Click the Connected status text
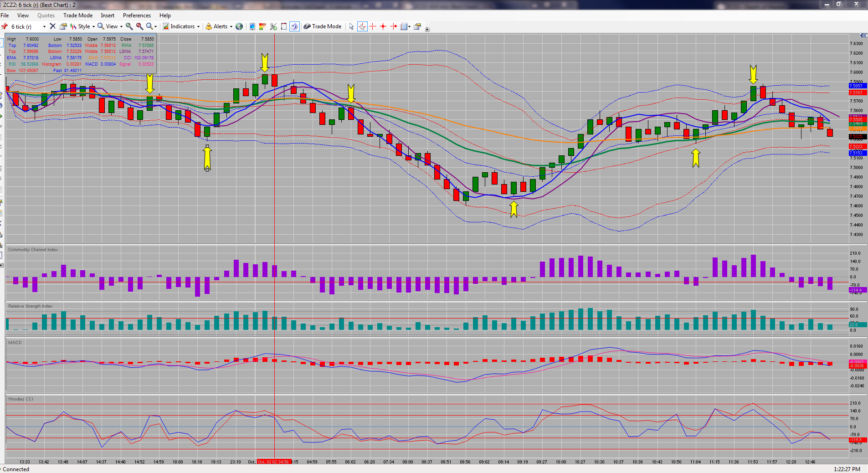 pos(16,469)
